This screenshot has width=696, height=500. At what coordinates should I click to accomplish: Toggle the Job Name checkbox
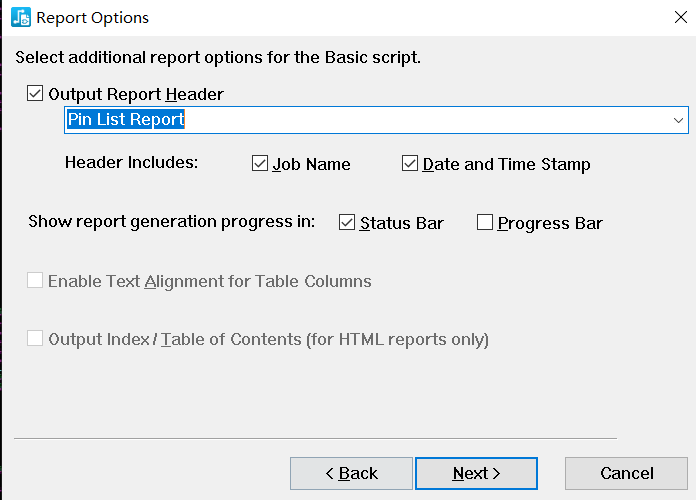click(x=260, y=163)
